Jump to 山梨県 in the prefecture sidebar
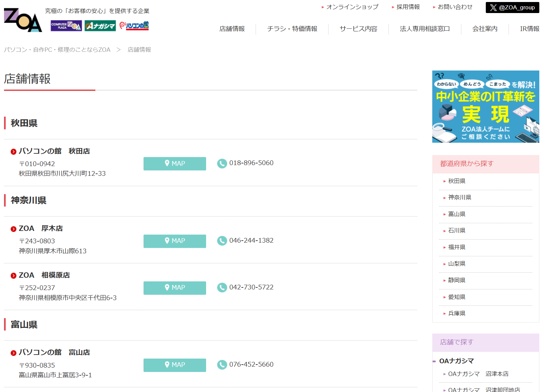541x392 pixels. pyautogui.click(x=457, y=264)
